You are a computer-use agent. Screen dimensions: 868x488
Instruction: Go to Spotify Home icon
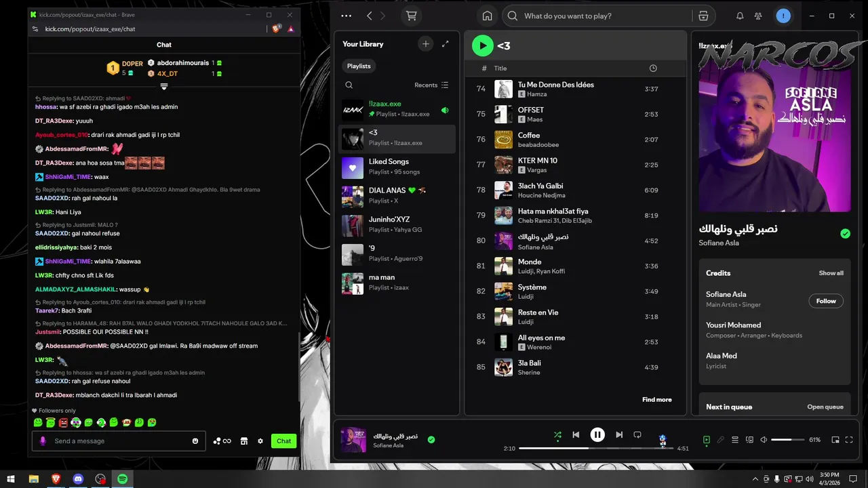click(x=487, y=16)
